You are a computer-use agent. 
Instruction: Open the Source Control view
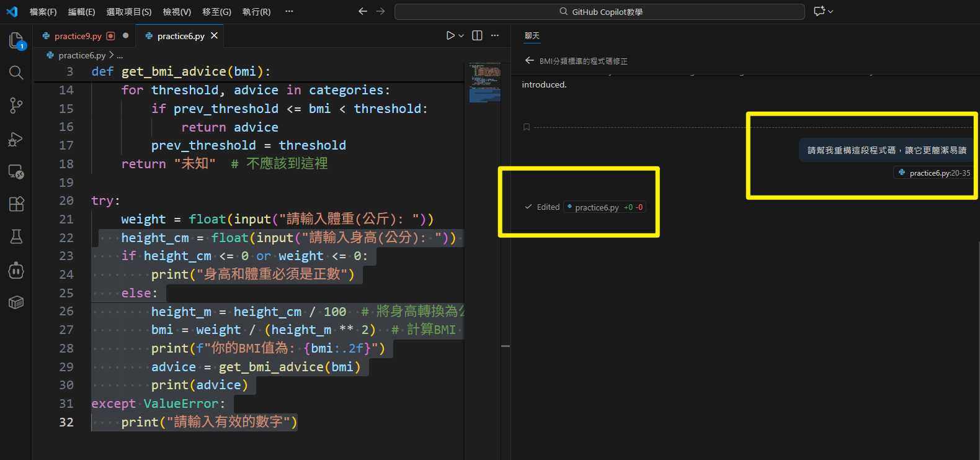(x=16, y=106)
